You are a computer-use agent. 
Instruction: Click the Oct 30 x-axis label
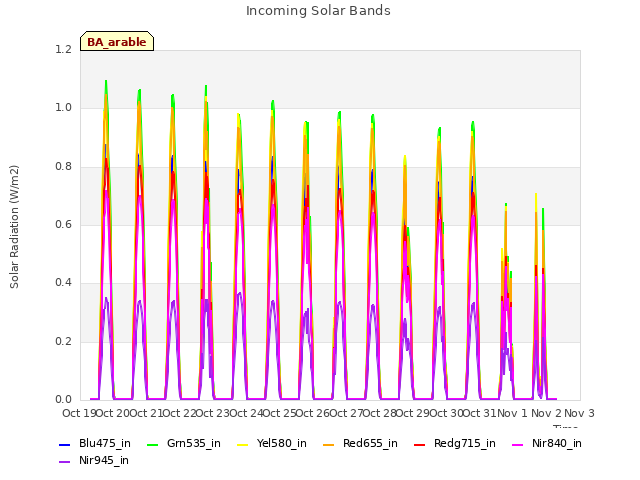446,413
